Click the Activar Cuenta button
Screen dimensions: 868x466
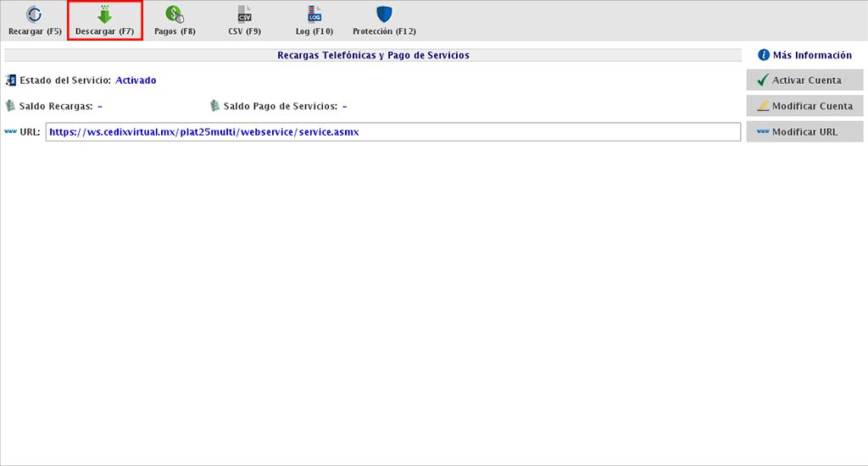(x=805, y=80)
